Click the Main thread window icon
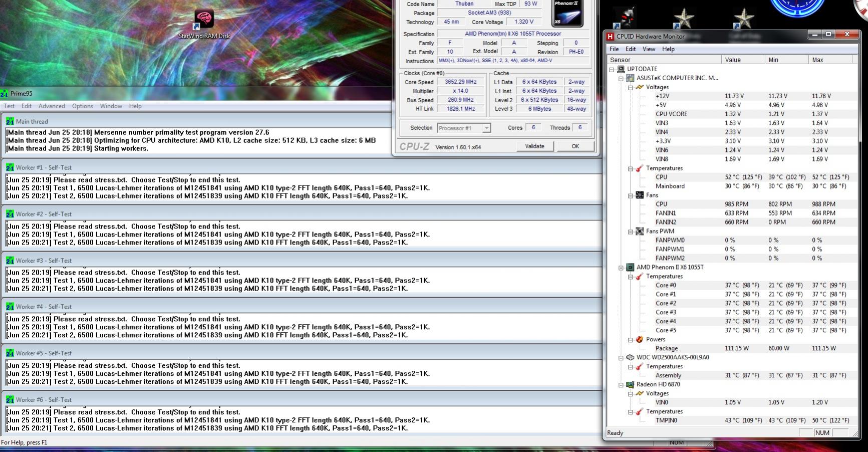The height and width of the screenshot is (452, 868). point(10,121)
